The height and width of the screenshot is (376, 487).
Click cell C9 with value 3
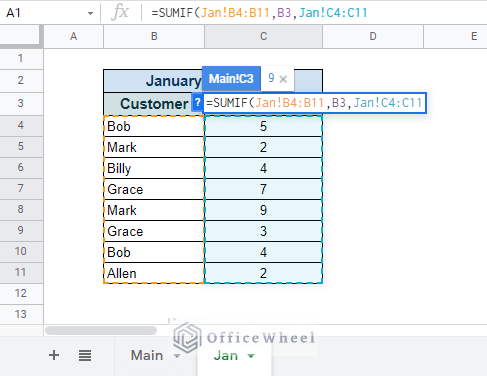(x=263, y=231)
